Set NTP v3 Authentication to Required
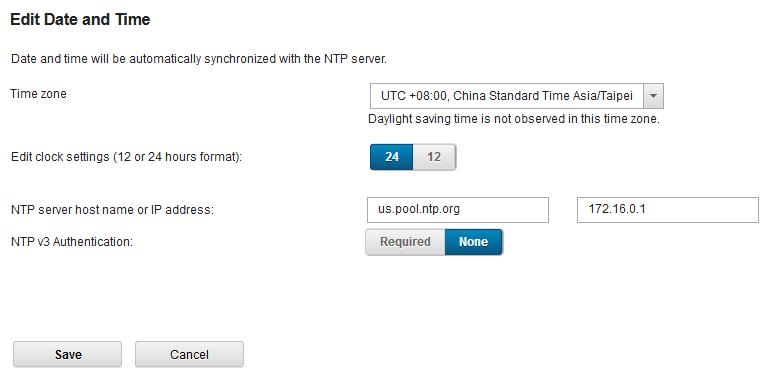 [406, 242]
